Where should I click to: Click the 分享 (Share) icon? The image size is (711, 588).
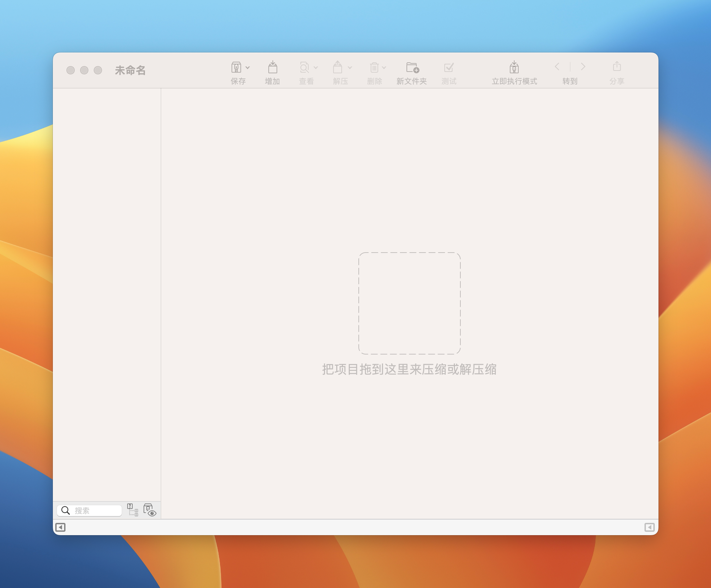tap(617, 66)
